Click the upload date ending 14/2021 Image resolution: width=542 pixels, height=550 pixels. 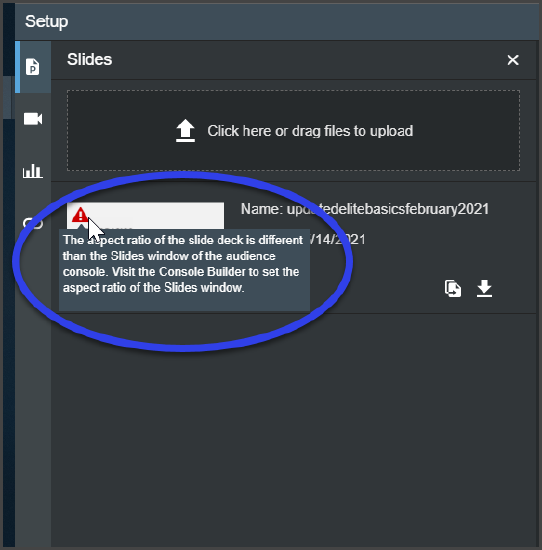(x=338, y=240)
